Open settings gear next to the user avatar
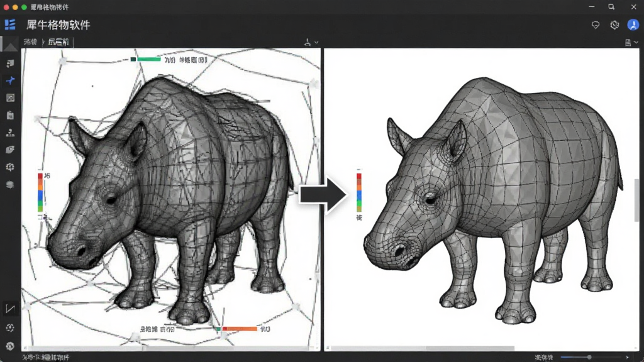 click(x=614, y=25)
